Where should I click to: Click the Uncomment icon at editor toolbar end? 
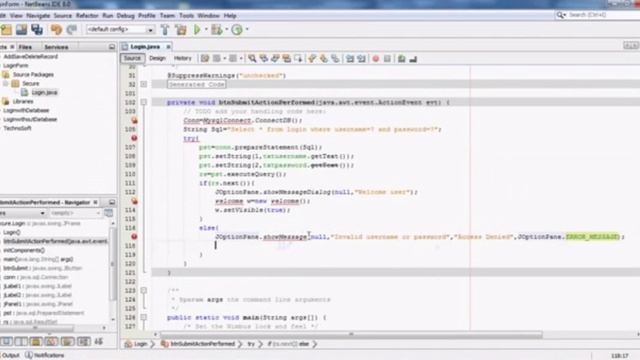coord(413,59)
